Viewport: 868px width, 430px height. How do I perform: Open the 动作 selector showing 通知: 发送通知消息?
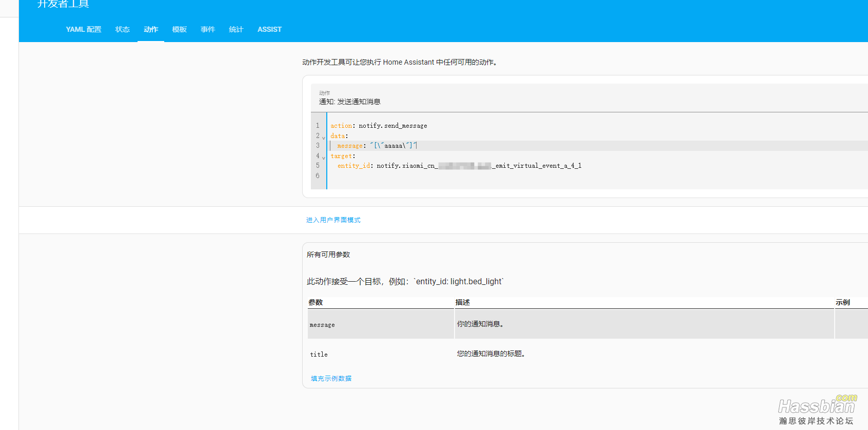589,98
